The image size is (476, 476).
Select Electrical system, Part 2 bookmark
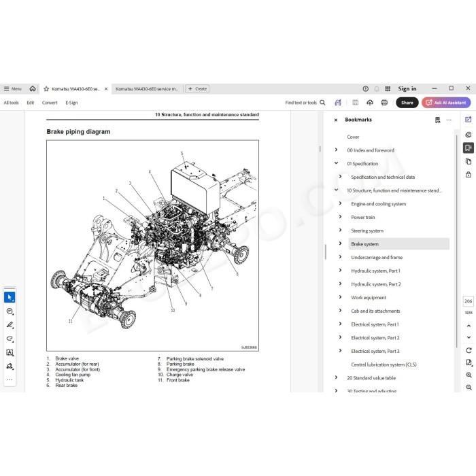[x=375, y=338]
